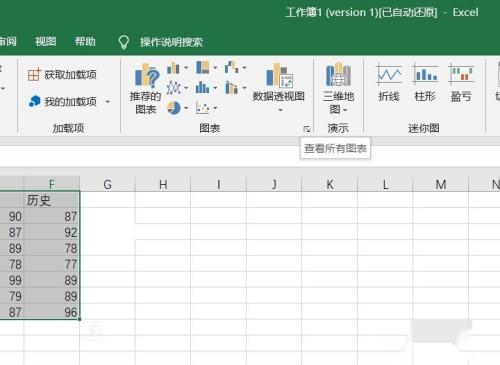The image size is (500, 365).
Task: Open the Quick Analysis button below selection
Action: [92, 331]
